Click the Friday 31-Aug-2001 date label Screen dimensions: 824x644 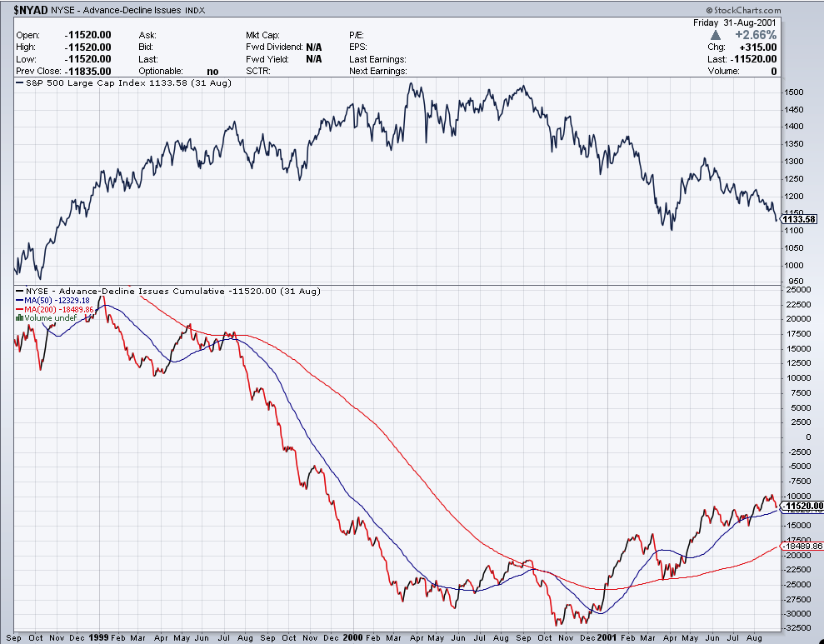(734, 22)
